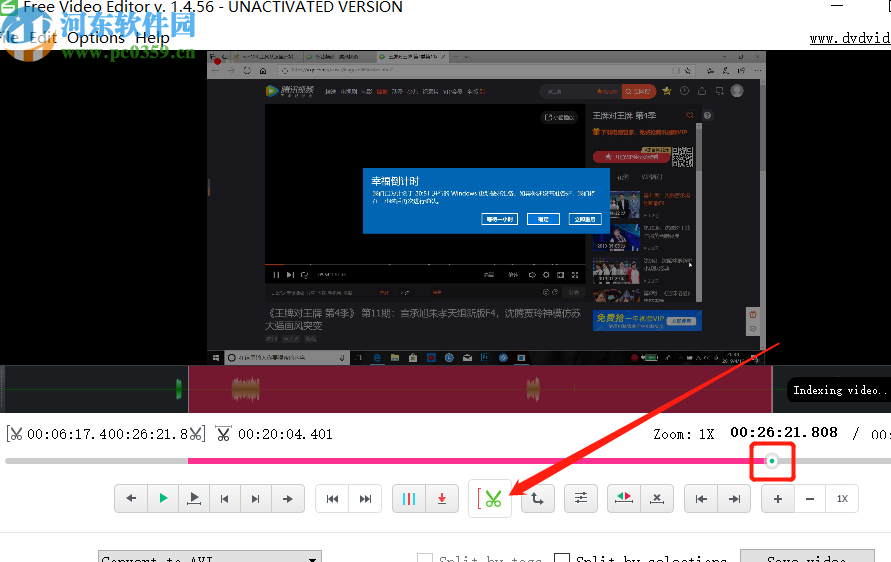Click the current time 00:26:21.808
Screen dimensions: 891x562
point(784,432)
